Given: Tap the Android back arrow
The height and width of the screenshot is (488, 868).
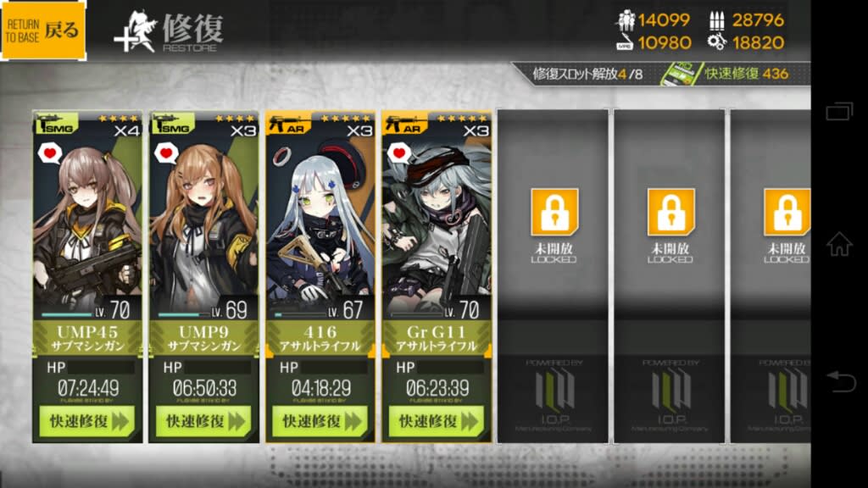Looking at the screenshot, I should (x=841, y=382).
